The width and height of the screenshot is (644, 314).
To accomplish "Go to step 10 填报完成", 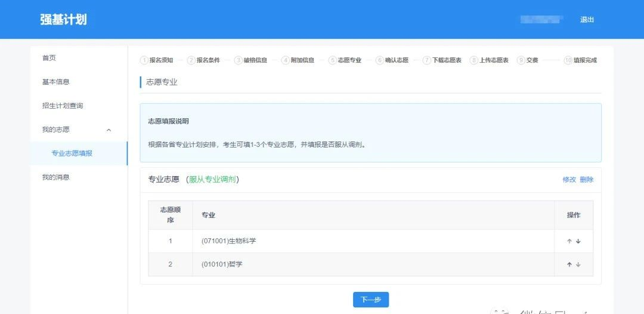I will [x=581, y=60].
